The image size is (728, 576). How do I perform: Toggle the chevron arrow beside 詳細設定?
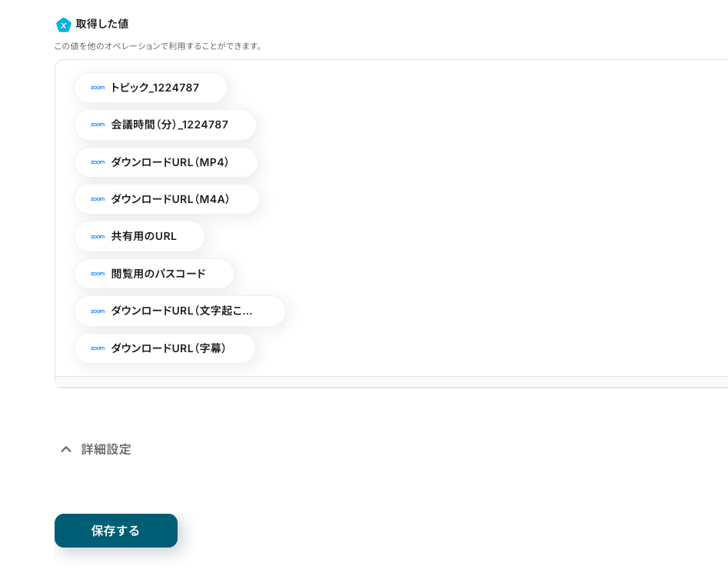[x=66, y=449]
